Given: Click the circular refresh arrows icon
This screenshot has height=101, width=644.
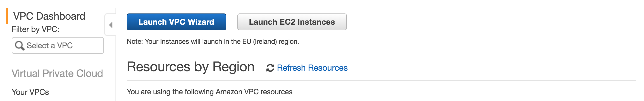Looking at the screenshot, I should point(270,68).
